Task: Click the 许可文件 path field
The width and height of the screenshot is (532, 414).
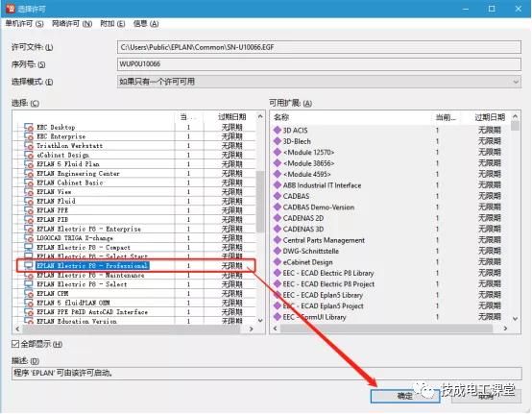Action: [x=319, y=47]
